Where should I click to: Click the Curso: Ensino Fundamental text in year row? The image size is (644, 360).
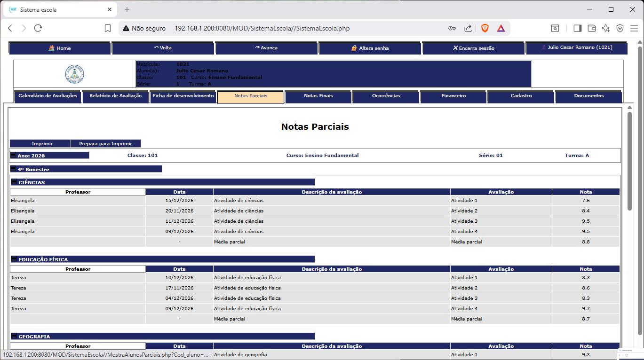click(322, 155)
